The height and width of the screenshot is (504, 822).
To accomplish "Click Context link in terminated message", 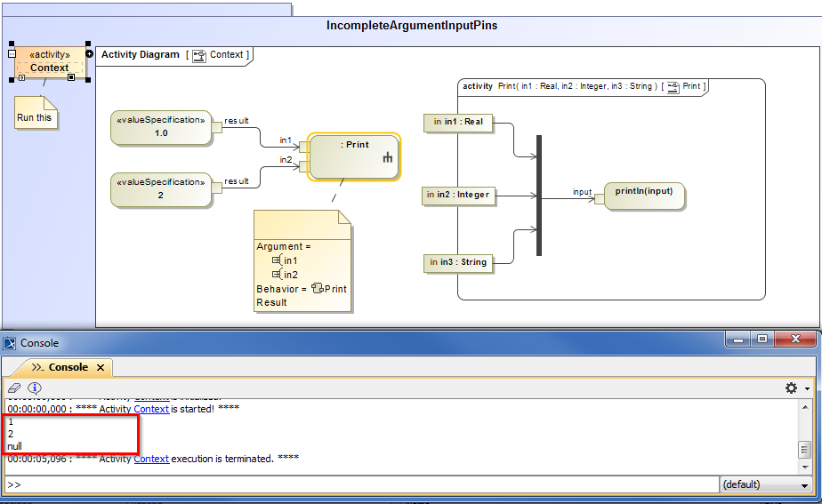I will click(151, 459).
